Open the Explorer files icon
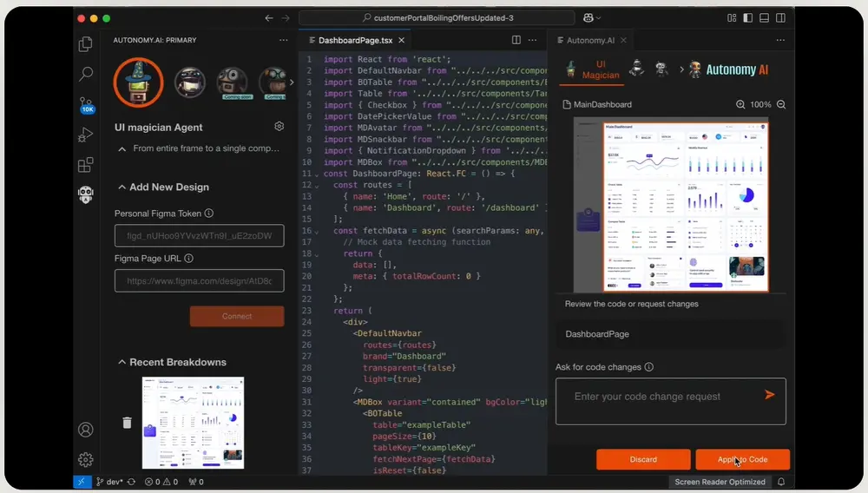Image resolution: width=868 pixels, height=493 pixels. (85, 44)
